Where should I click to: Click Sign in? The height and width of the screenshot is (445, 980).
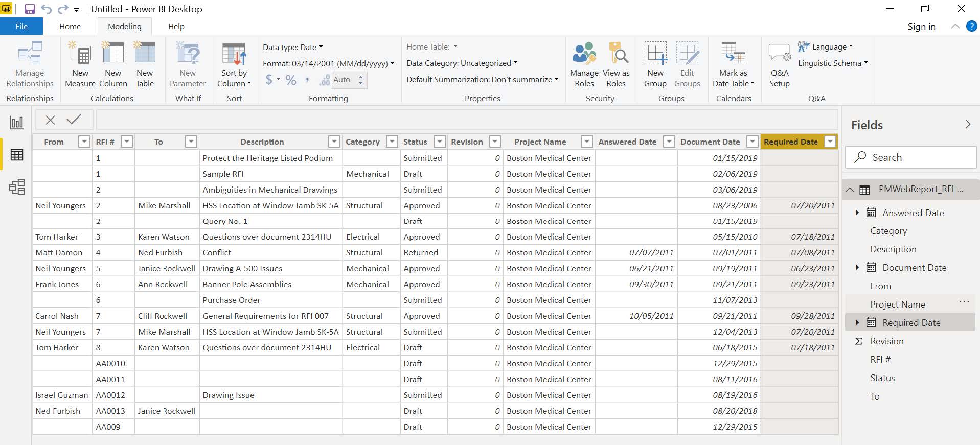tap(921, 27)
